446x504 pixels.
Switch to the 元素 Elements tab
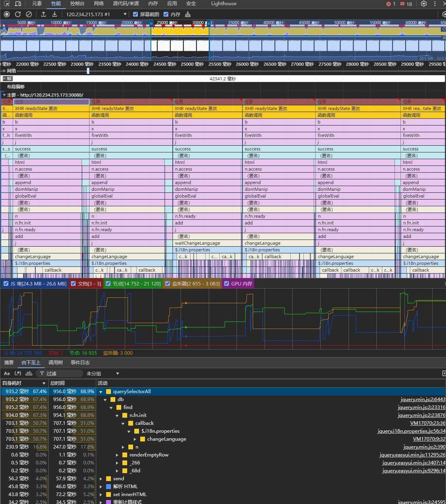tap(37, 4)
